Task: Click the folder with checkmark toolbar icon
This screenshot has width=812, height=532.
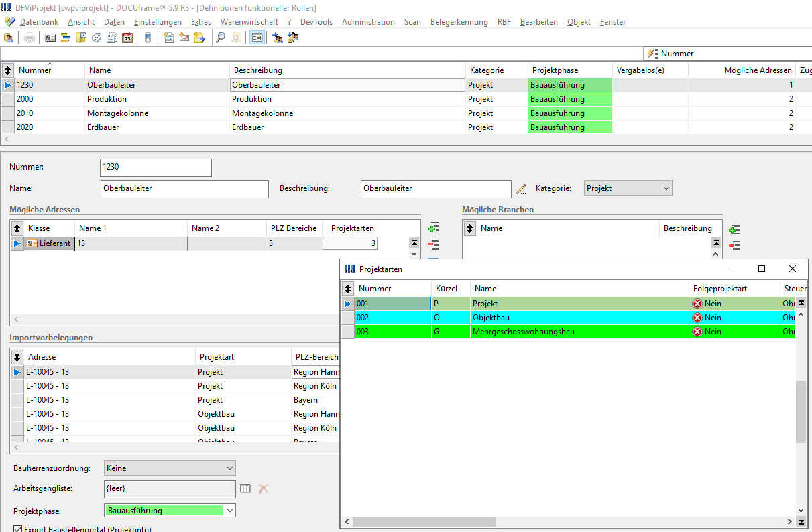Action: coord(81,38)
